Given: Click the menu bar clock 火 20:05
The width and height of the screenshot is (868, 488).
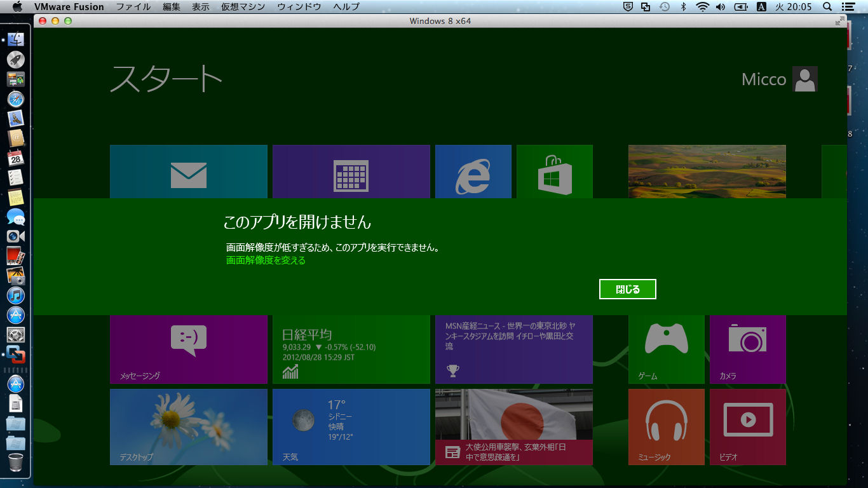Looking at the screenshot, I should pos(794,6).
